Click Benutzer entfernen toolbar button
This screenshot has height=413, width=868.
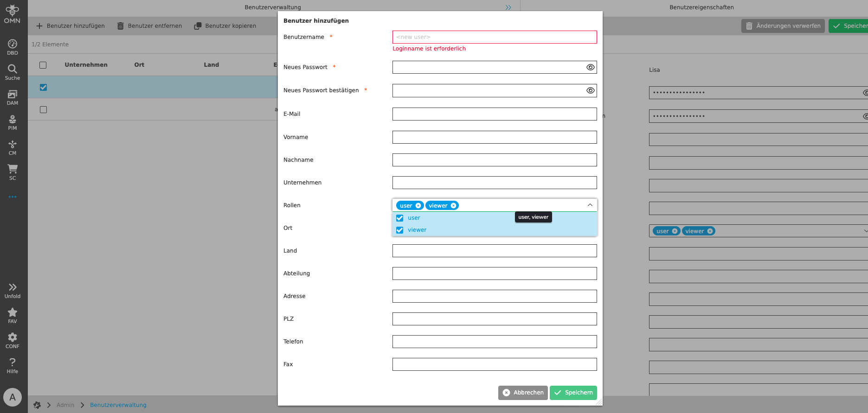(149, 26)
